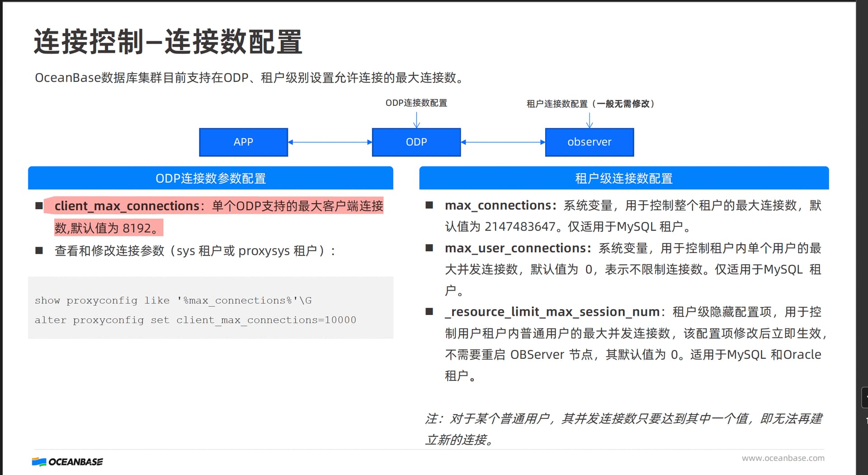Click the bold term max_connections: in right column
Viewport: 868px width, 475px height.
(500, 205)
